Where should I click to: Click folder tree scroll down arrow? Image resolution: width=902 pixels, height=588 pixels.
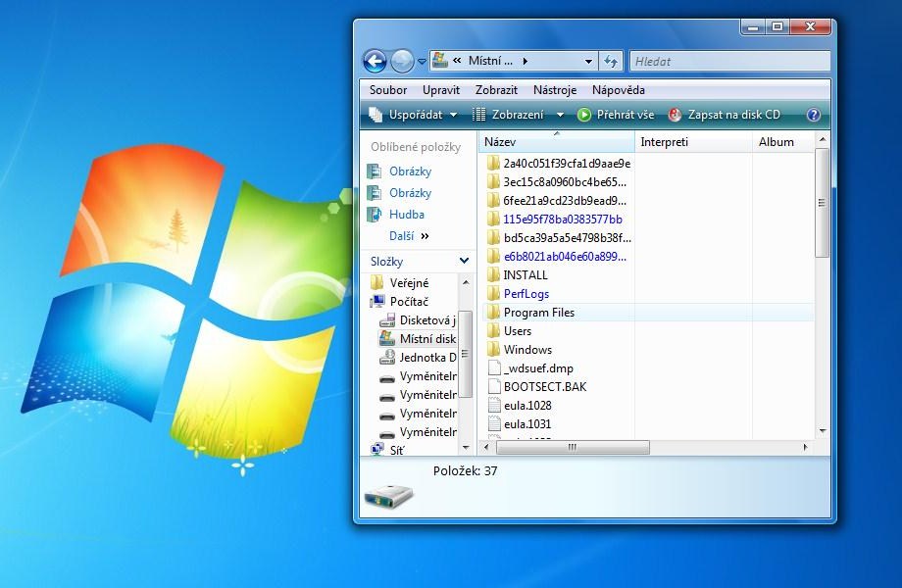466,448
